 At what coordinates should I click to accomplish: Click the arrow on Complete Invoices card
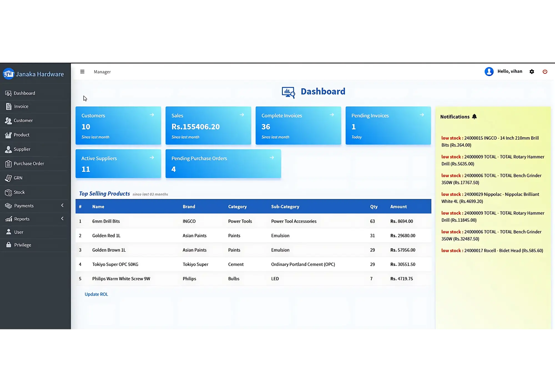[x=332, y=115]
